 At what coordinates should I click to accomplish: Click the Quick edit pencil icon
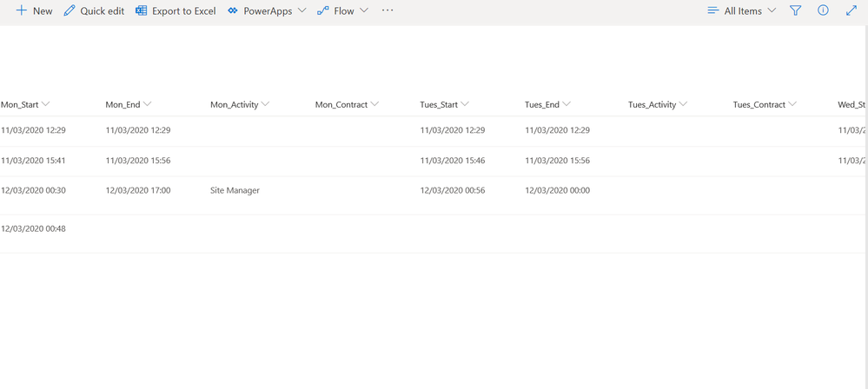[70, 10]
